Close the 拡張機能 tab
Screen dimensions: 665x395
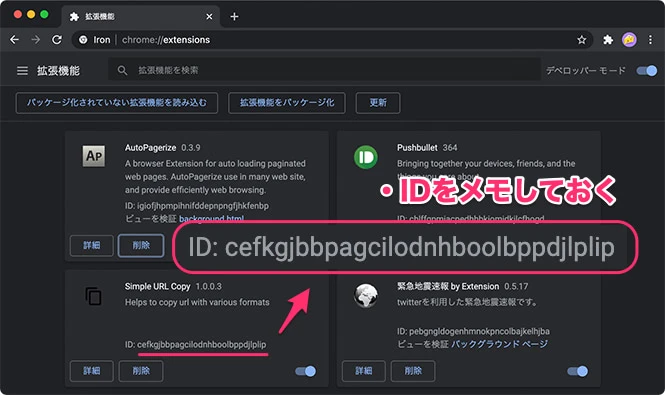click(x=209, y=17)
